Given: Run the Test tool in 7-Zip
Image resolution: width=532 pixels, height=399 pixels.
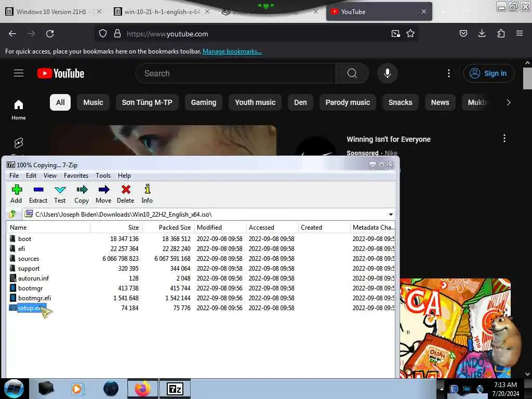Looking at the screenshot, I should [x=60, y=194].
